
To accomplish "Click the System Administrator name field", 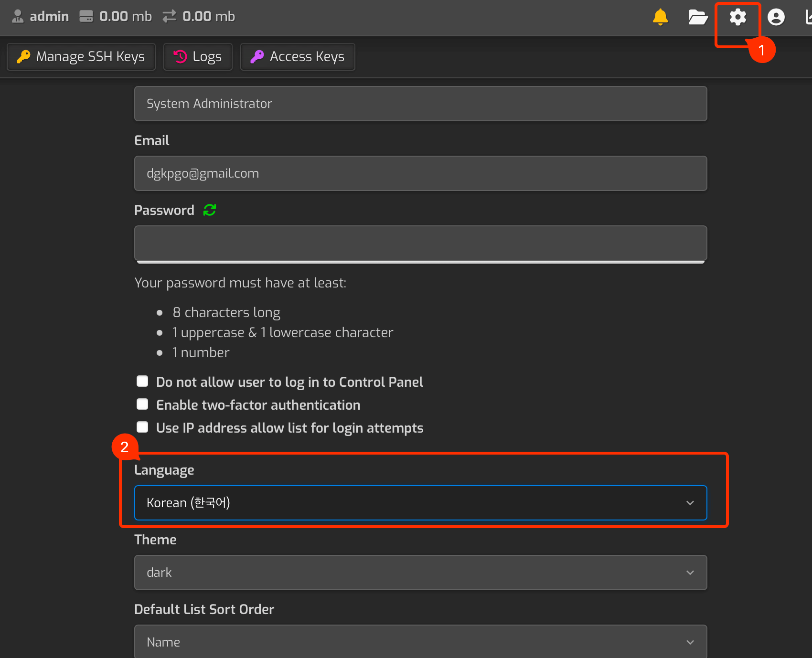I will pyautogui.click(x=420, y=104).
